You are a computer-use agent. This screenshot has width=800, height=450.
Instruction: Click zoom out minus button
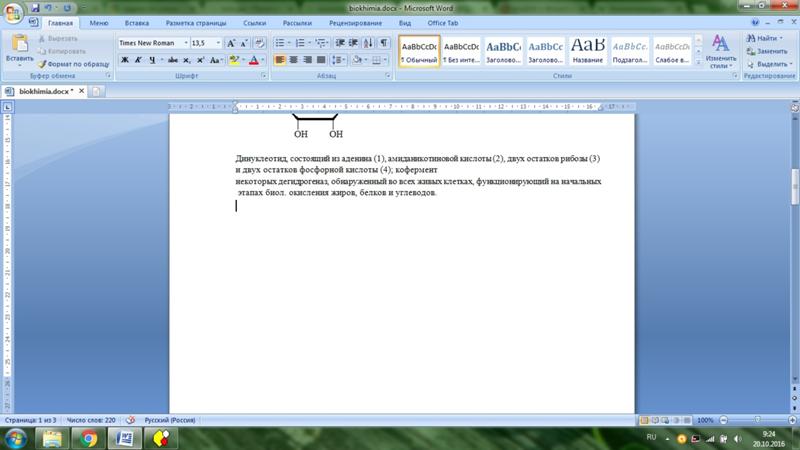(723, 420)
